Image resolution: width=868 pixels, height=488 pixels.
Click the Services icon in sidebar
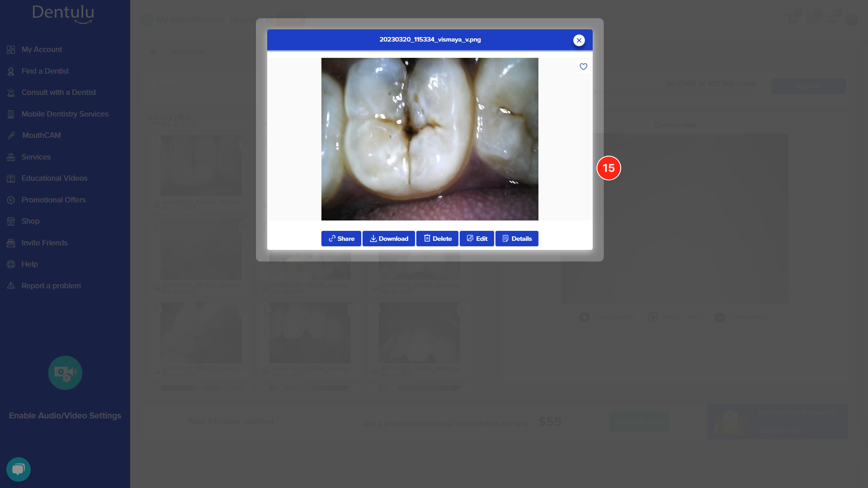(11, 157)
